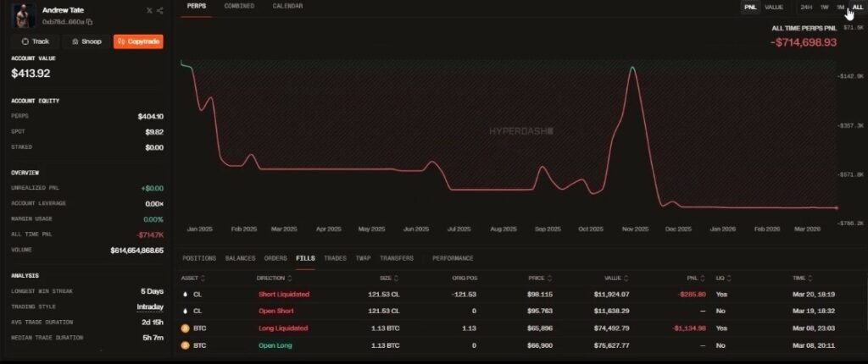Screen dimensions: 868x364
Task: Sort fills by SIZE column
Action: tap(388, 279)
